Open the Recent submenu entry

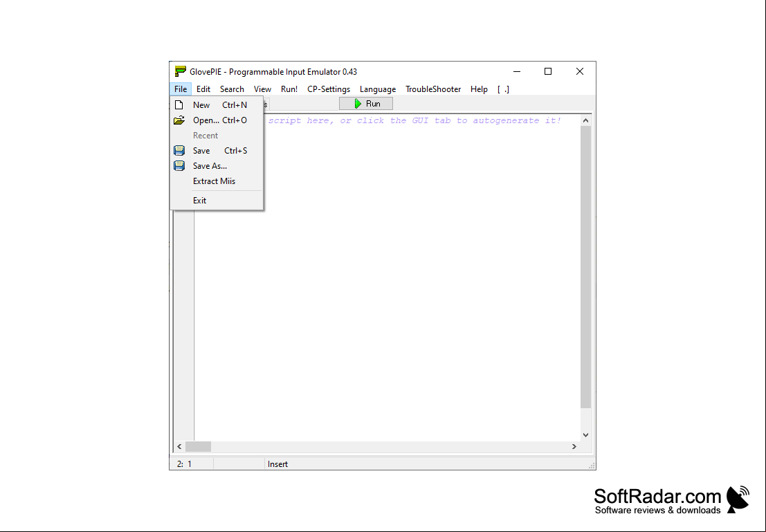[x=217, y=136]
